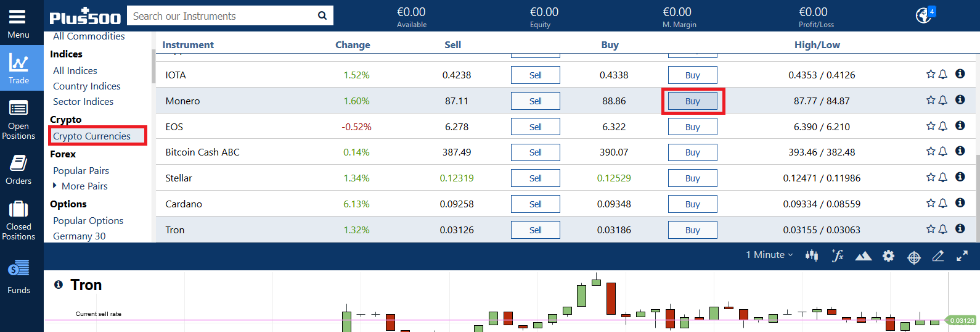Buy Bitcoin Cash ABC
Viewport: 980px width, 332px height.
pos(693,152)
